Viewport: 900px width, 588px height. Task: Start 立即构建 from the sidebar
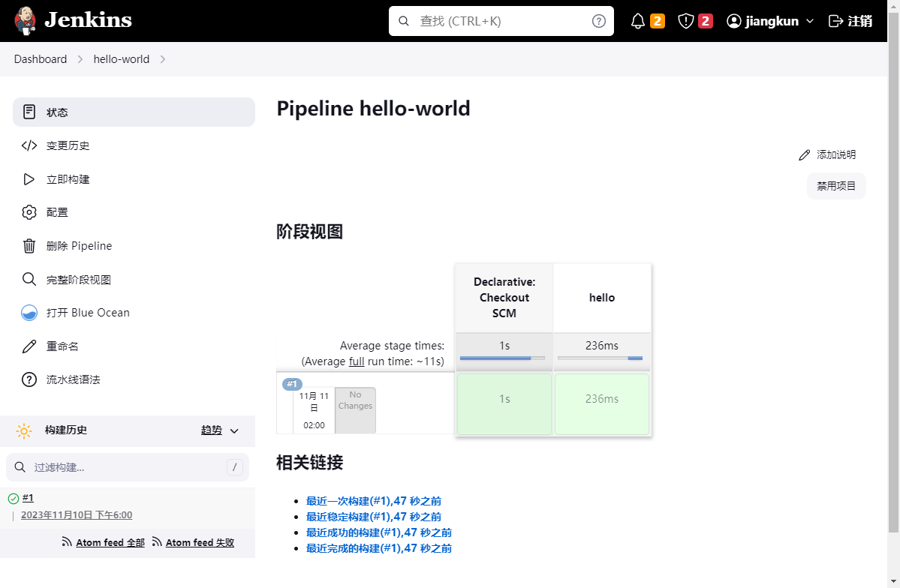pyautogui.click(x=134, y=179)
